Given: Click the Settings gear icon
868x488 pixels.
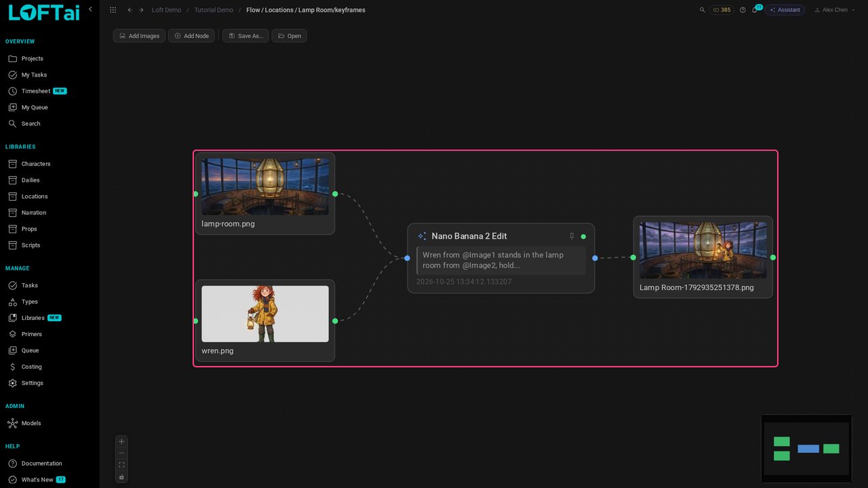Looking at the screenshot, I should click(x=12, y=383).
